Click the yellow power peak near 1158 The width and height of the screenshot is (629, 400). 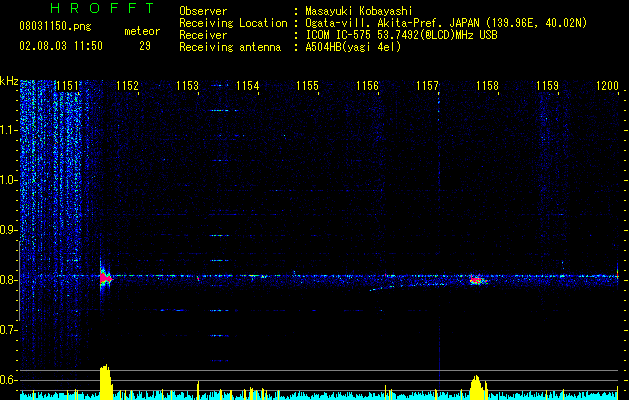pos(477,387)
